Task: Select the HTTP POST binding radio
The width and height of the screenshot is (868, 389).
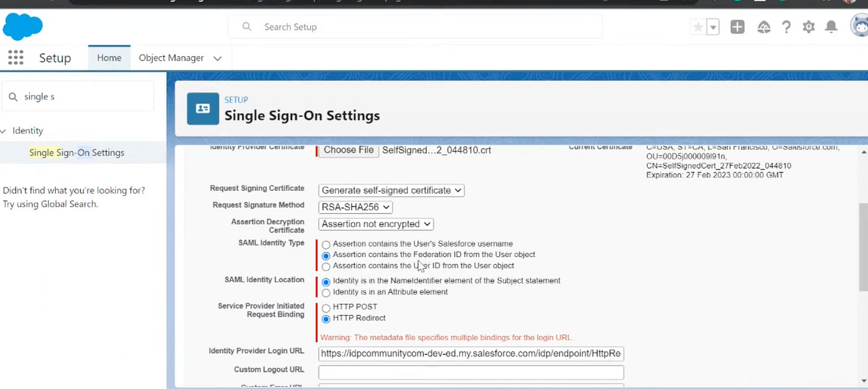Action: [325, 308]
